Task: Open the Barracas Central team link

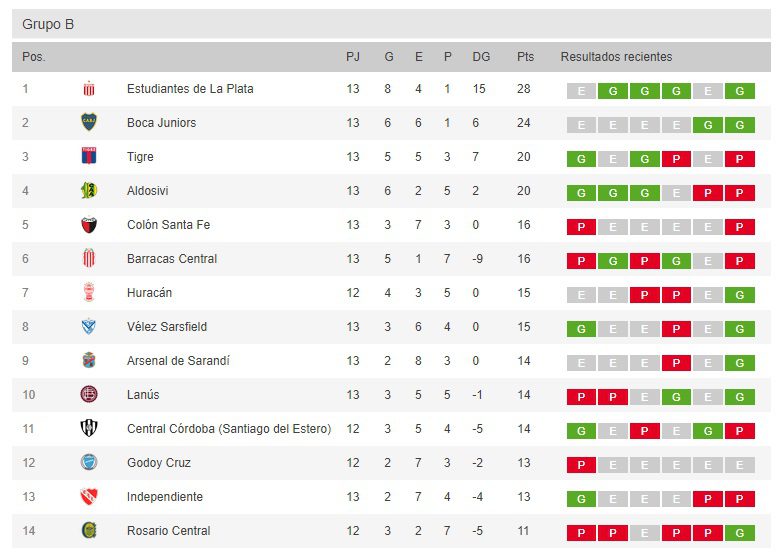Action: point(171,259)
